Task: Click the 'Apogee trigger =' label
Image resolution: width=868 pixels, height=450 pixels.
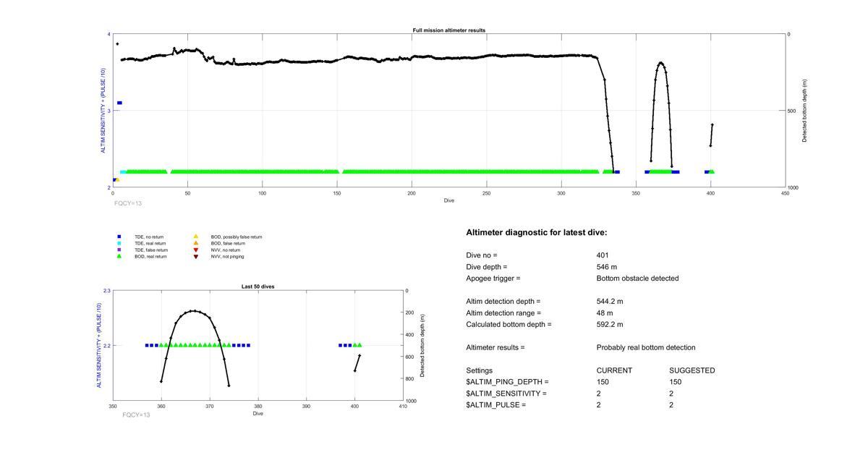Action: [x=493, y=279]
